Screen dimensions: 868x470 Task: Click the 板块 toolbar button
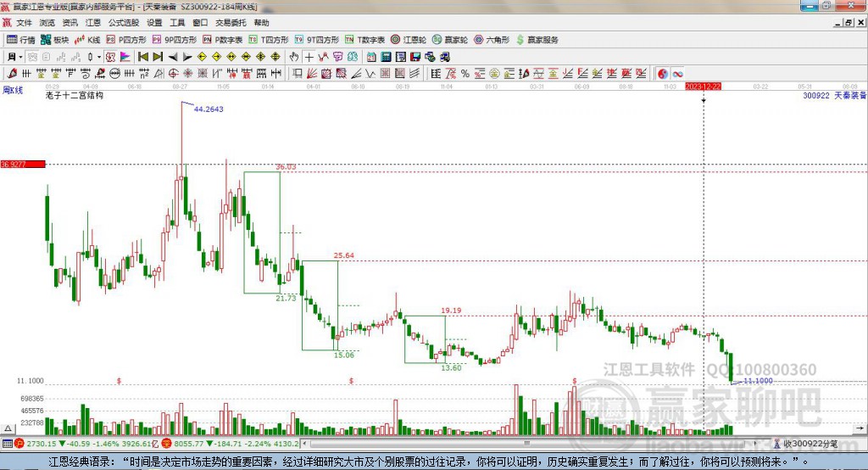coord(55,40)
